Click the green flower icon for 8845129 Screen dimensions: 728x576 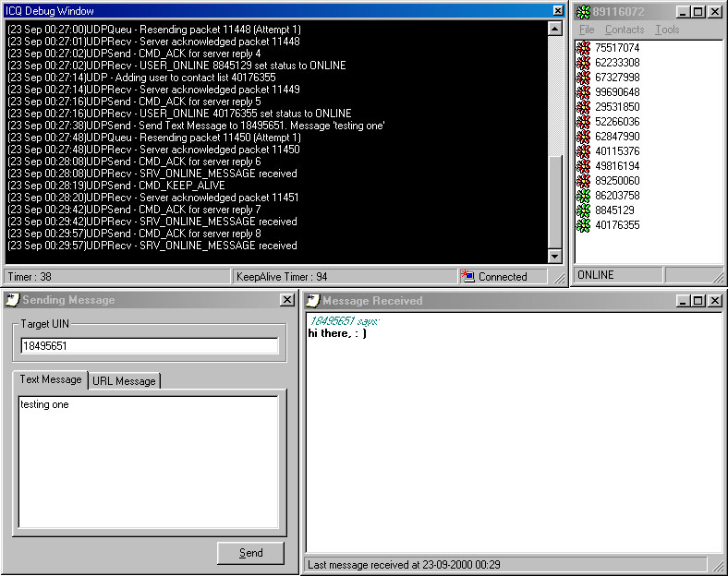583,210
